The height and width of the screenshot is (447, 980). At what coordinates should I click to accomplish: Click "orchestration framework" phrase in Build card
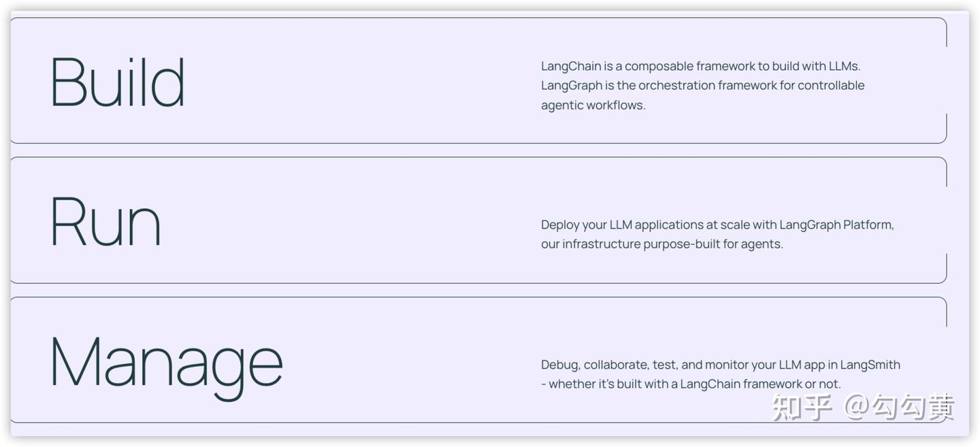pos(707,86)
